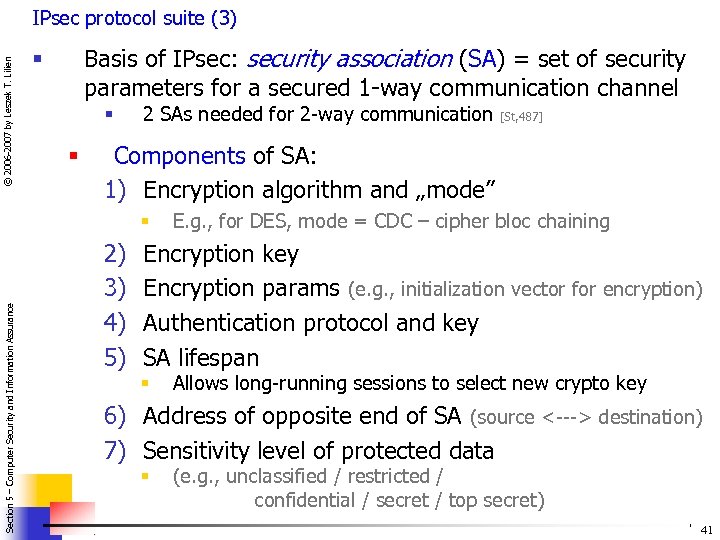This screenshot has height=540, width=720.
Task: Click the yellow bullet before 'Allows long-running sessions'
Action: [x=144, y=383]
